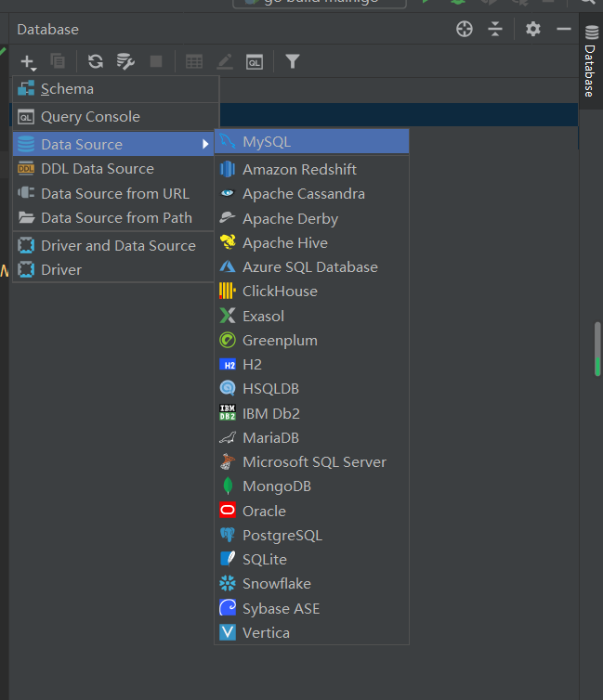Select Apache Hive data source
The height and width of the screenshot is (700, 603).
tap(312, 243)
